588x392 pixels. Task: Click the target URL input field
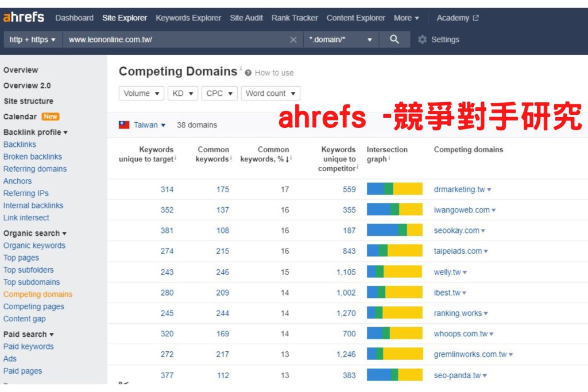[x=172, y=40]
